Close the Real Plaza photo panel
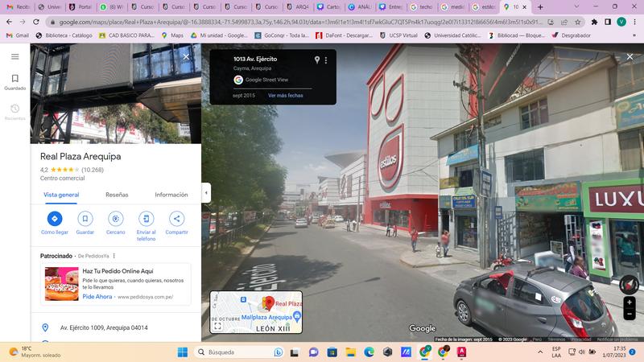Viewport: 644px width, 362px height. point(186,56)
